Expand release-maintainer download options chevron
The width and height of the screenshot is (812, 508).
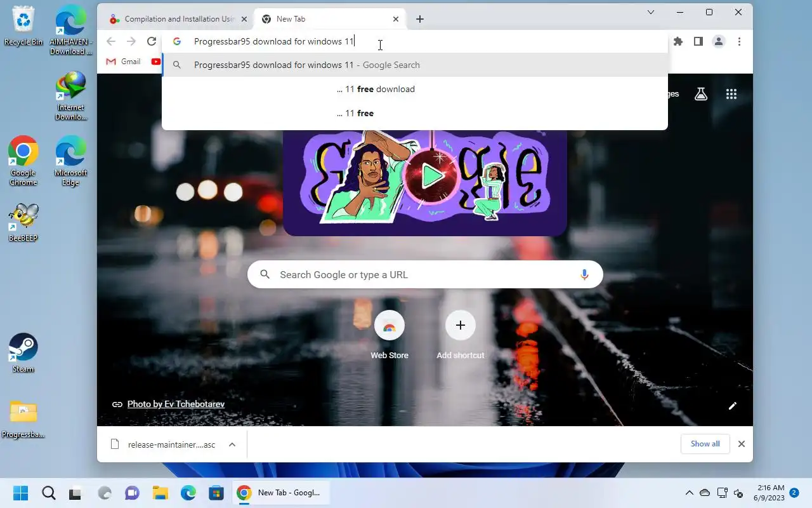coord(232,444)
